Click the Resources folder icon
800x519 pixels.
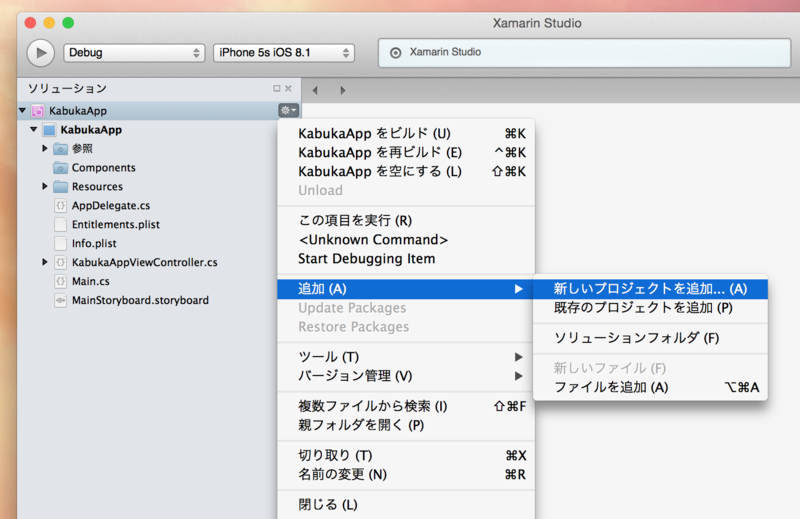pyautogui.click(x=60, y=187)
